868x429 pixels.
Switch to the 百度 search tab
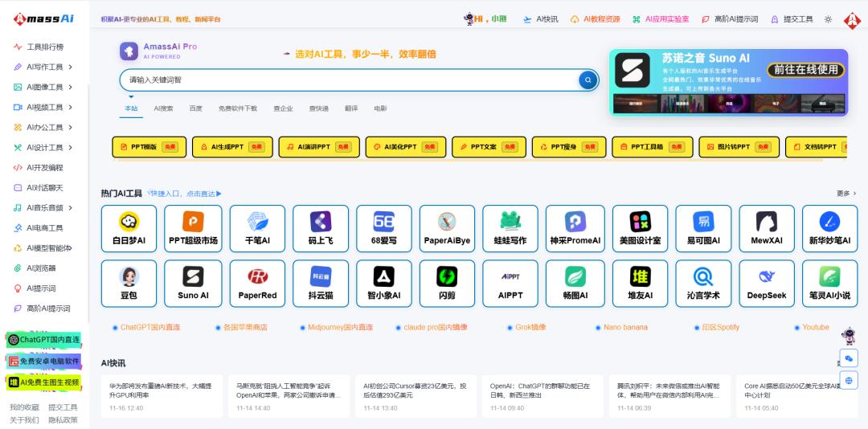pos(195,108)
